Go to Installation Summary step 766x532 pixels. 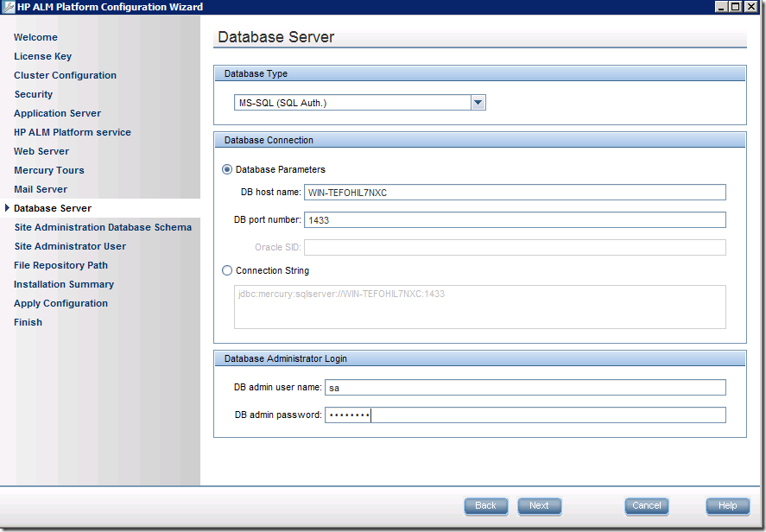click(x=64, y=285)
